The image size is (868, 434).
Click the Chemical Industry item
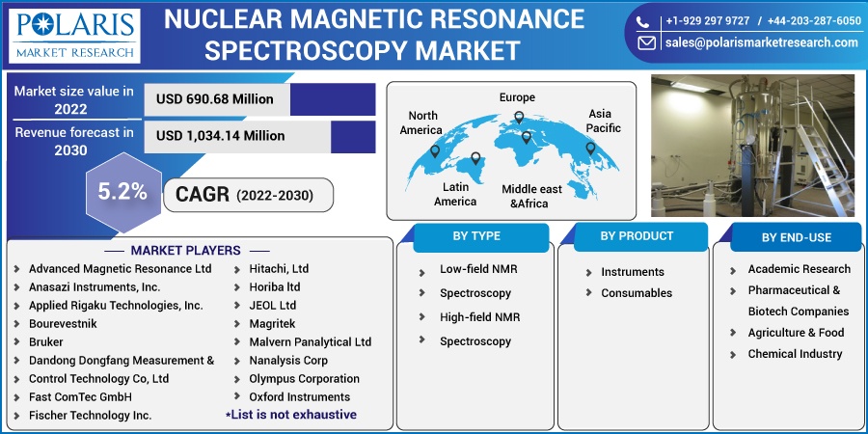click(795, 354)
